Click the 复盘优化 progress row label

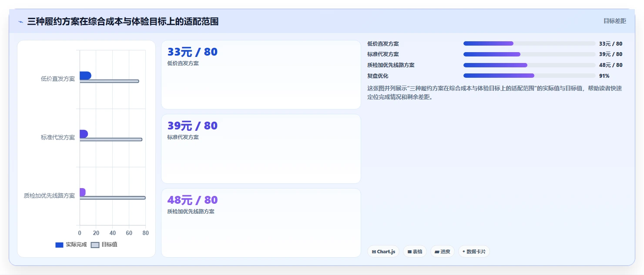point(378,76)
